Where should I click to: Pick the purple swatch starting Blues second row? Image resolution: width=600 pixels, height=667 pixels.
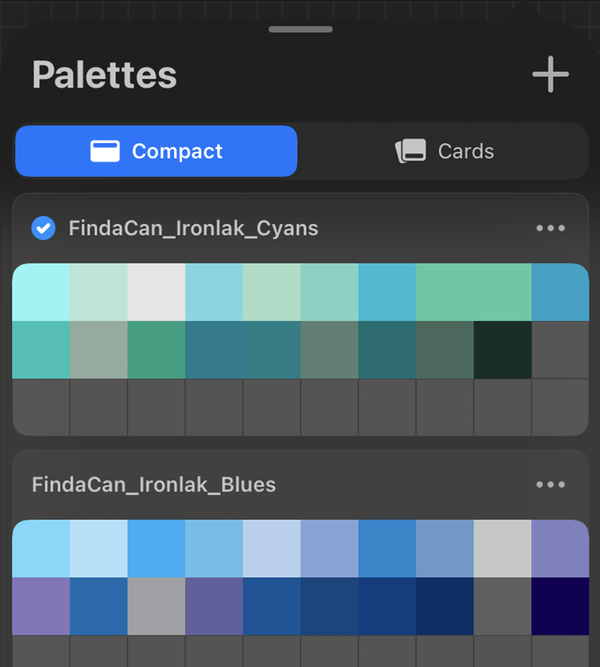click(x=41, y=606)
